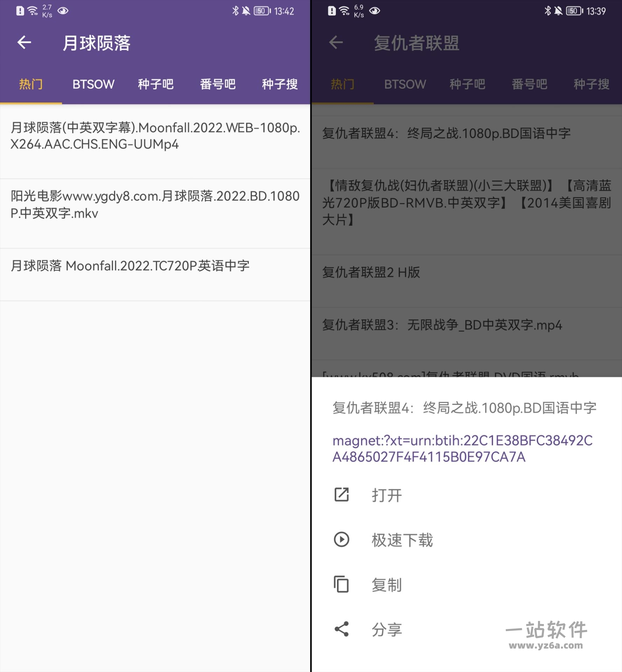Image resolution: width=622 pixels, height=672 pixels.
Task: Tap the magnet:?xt=urn:btih link
Action: 463,449
